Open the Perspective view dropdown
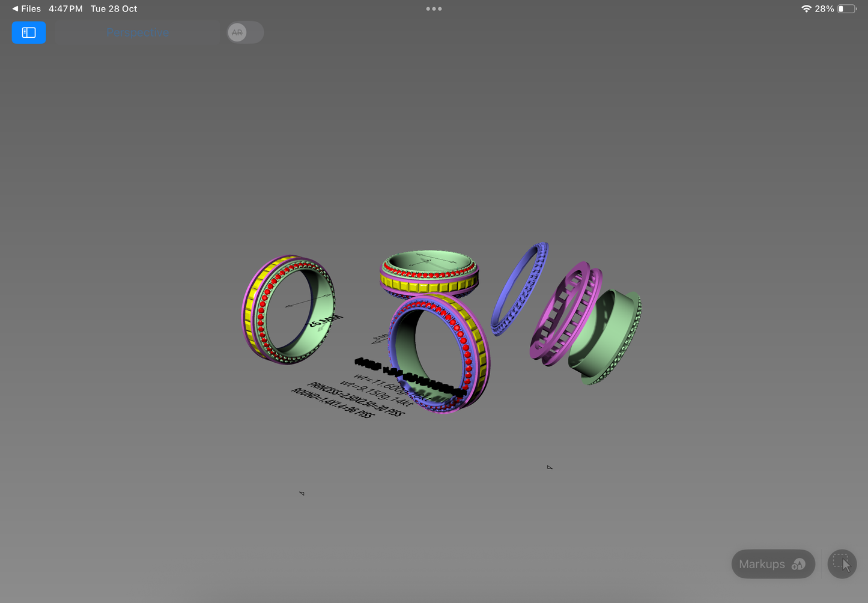 pyautogui.click(x=138, y=32)
